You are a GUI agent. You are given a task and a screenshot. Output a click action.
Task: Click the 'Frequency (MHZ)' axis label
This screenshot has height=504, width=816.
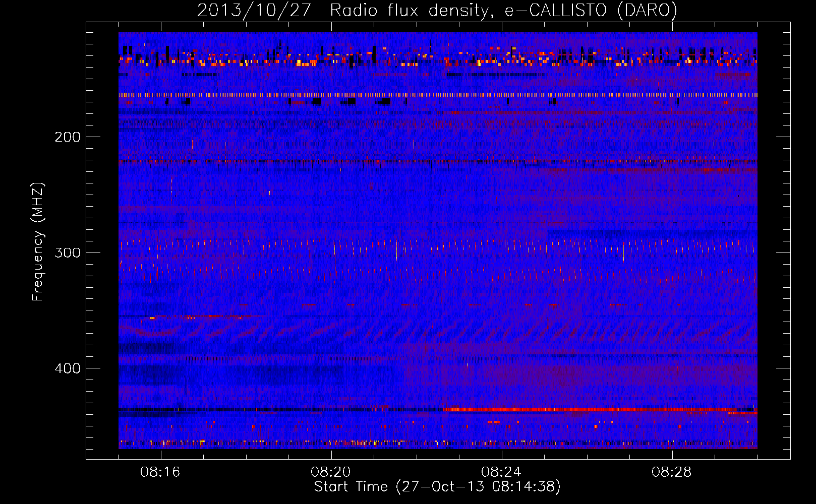38,241
